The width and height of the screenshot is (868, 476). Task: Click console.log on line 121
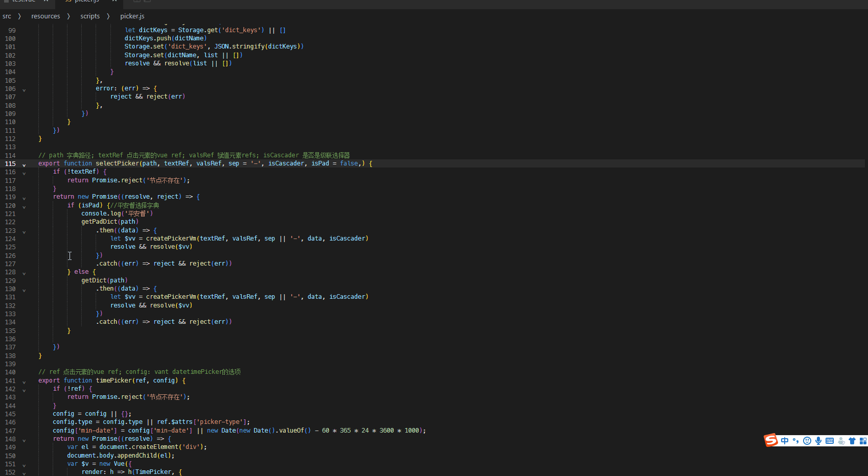coord(101,213)
